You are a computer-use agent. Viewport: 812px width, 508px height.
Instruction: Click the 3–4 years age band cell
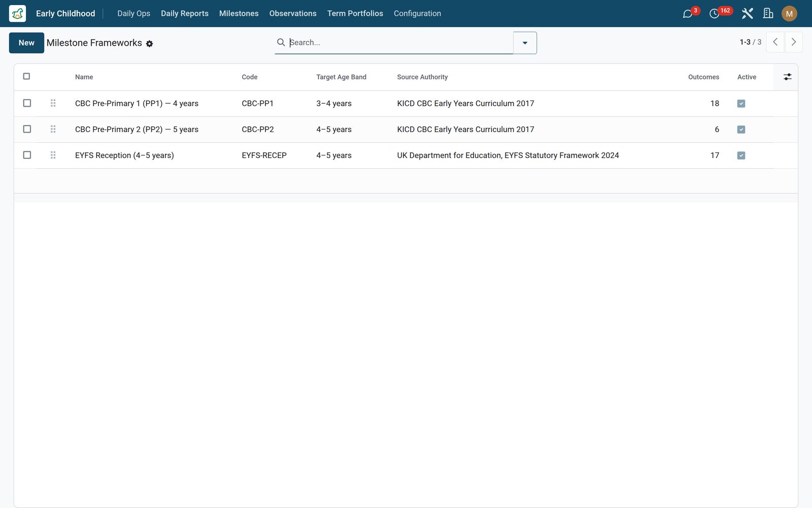click(334, 104)
